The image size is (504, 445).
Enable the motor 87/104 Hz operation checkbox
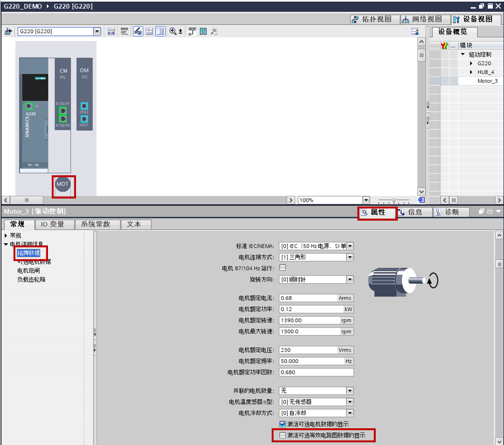(283, 268)
